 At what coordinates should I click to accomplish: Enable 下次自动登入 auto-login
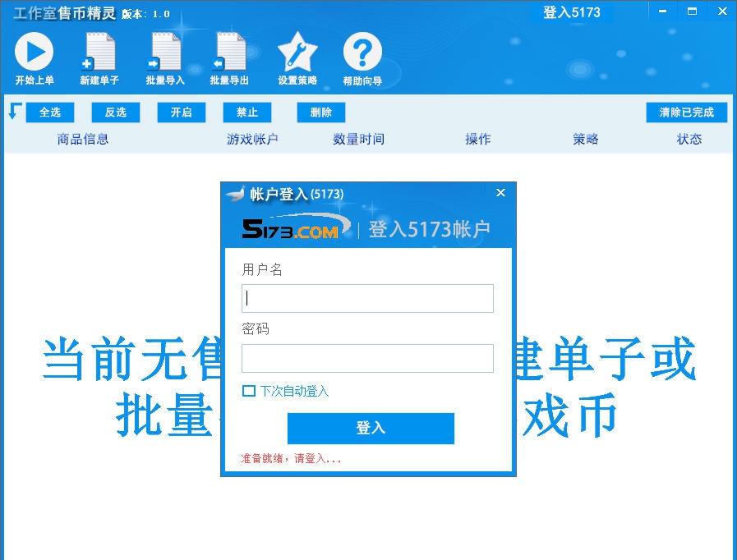(249, 392)
